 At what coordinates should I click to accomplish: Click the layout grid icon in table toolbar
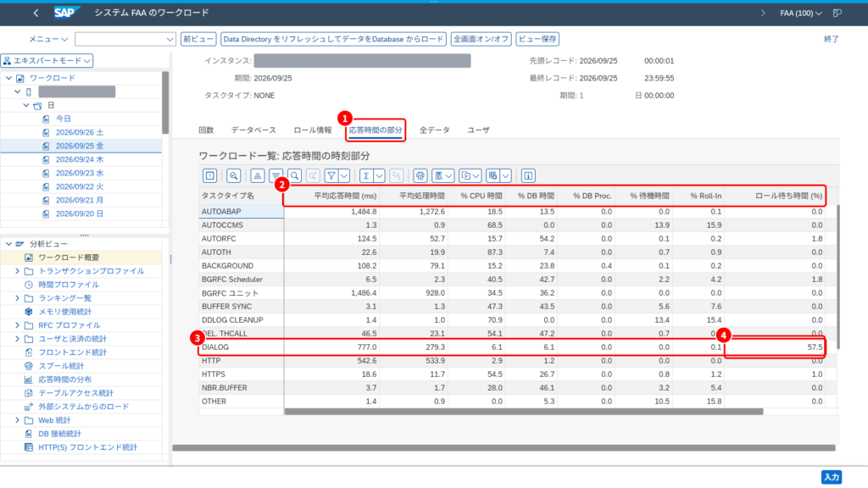click(x=492, y=176)
